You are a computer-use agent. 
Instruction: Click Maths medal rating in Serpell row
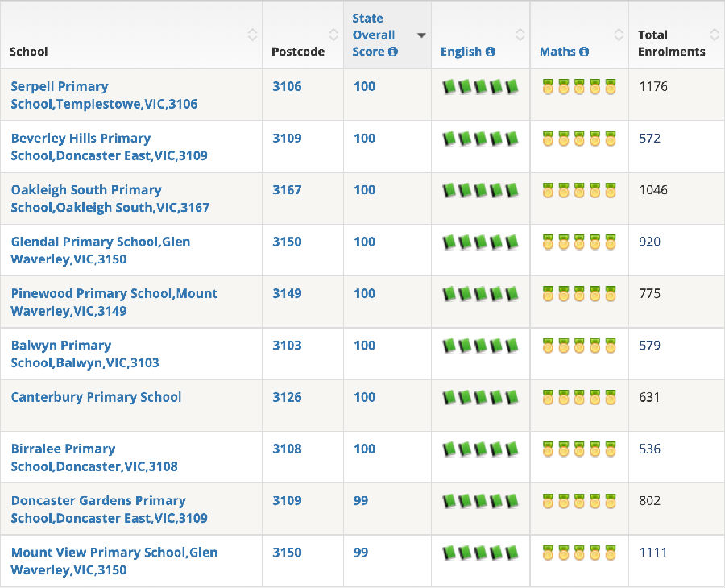(x=579, y=87)
